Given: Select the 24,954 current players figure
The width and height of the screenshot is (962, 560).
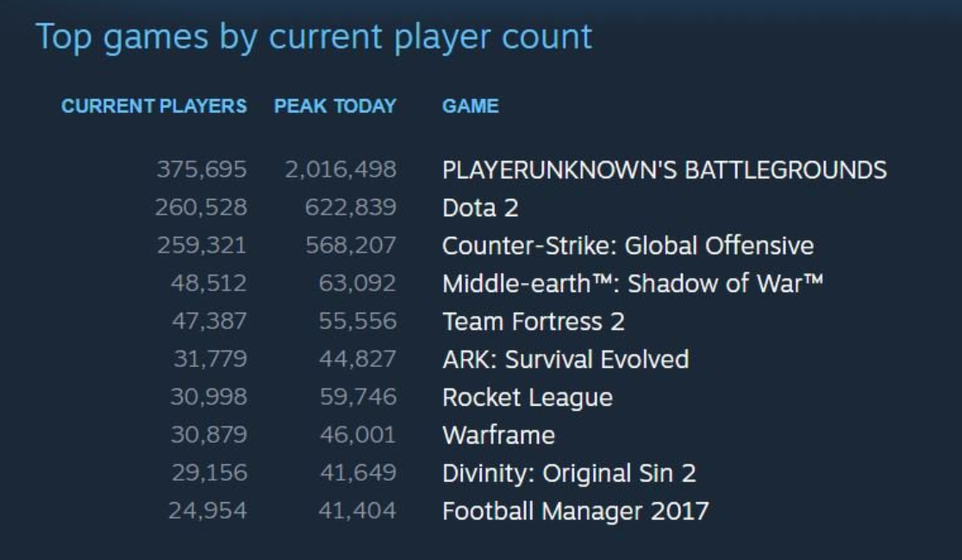Looking at the screenshot, I should click(x=208, y=510).
